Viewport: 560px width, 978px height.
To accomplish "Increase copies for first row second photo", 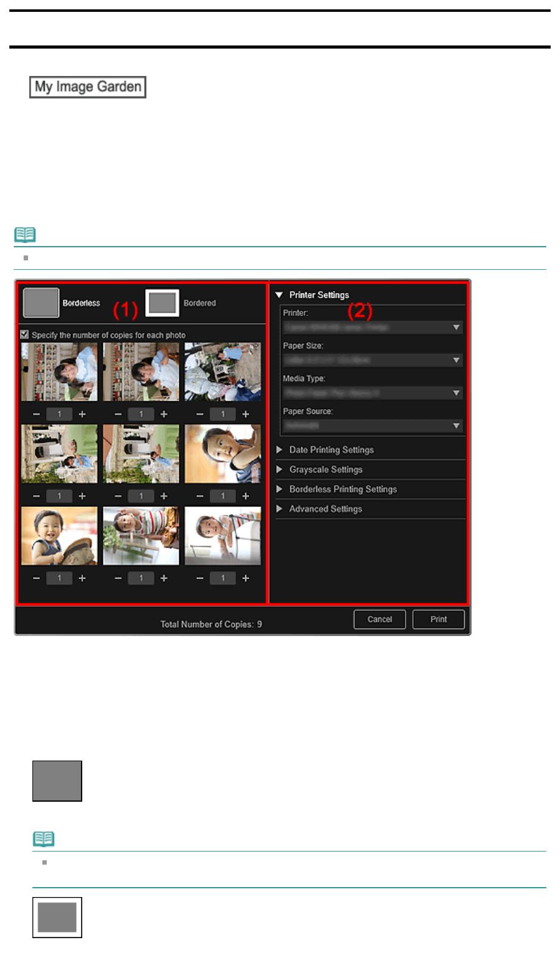I will pyautogui.click(x=164, y=414).
